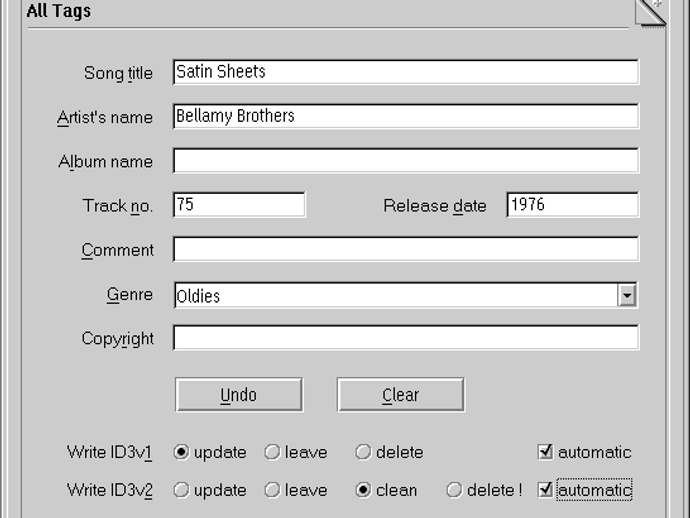
Task: Click the Track no. field showing 75
Action: pyautogui.click(x=239, y=205)
